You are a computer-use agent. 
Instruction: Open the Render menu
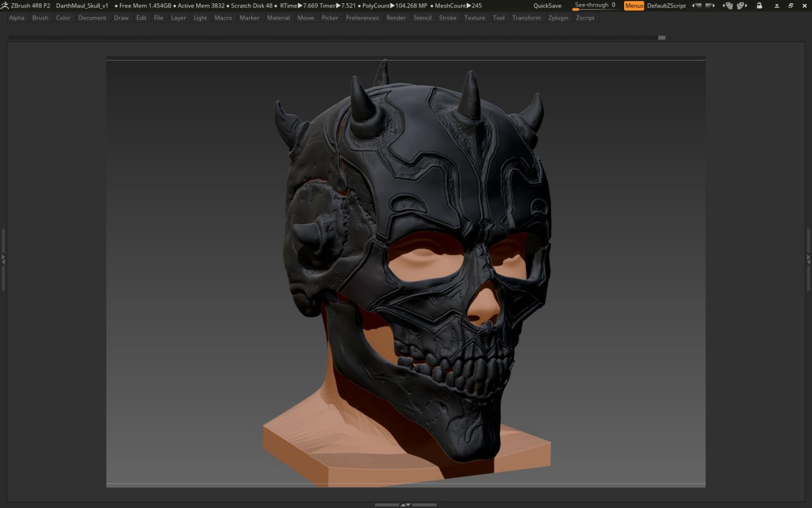click(x=396, y=18)
